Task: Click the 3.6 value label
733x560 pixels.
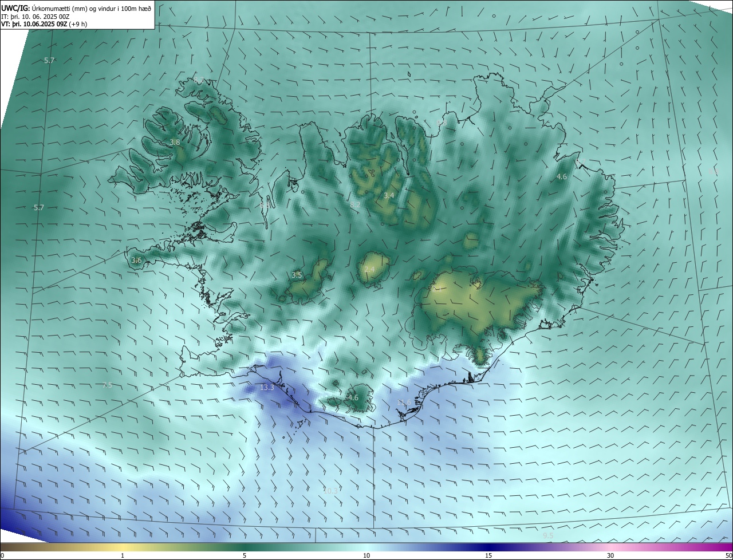Action: coord(136,261)
